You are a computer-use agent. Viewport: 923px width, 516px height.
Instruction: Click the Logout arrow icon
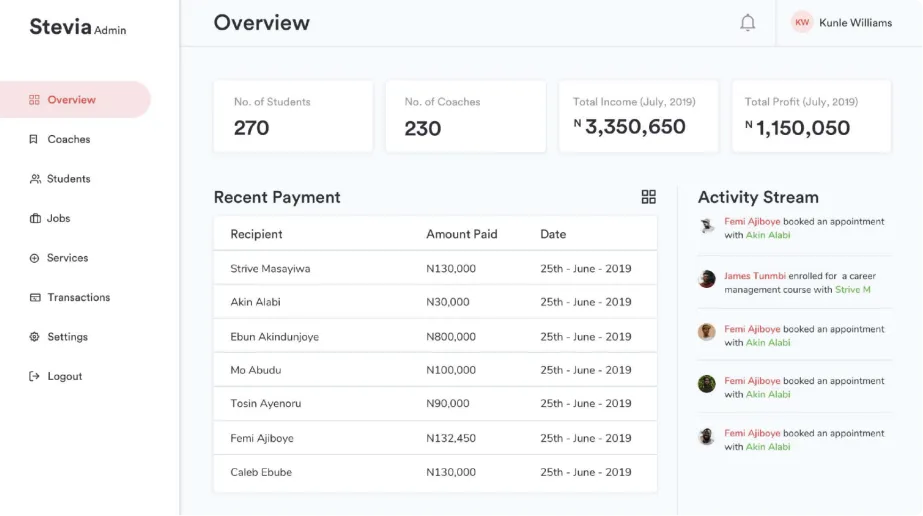(x=34, y=376)
